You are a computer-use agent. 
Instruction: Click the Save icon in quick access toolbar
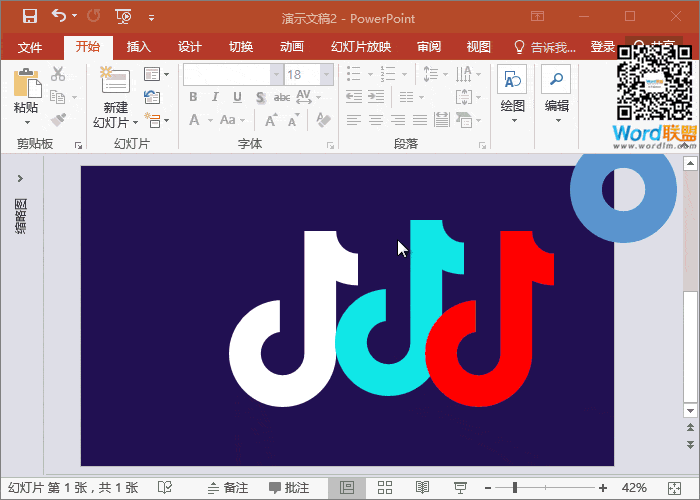coord(30,16)
